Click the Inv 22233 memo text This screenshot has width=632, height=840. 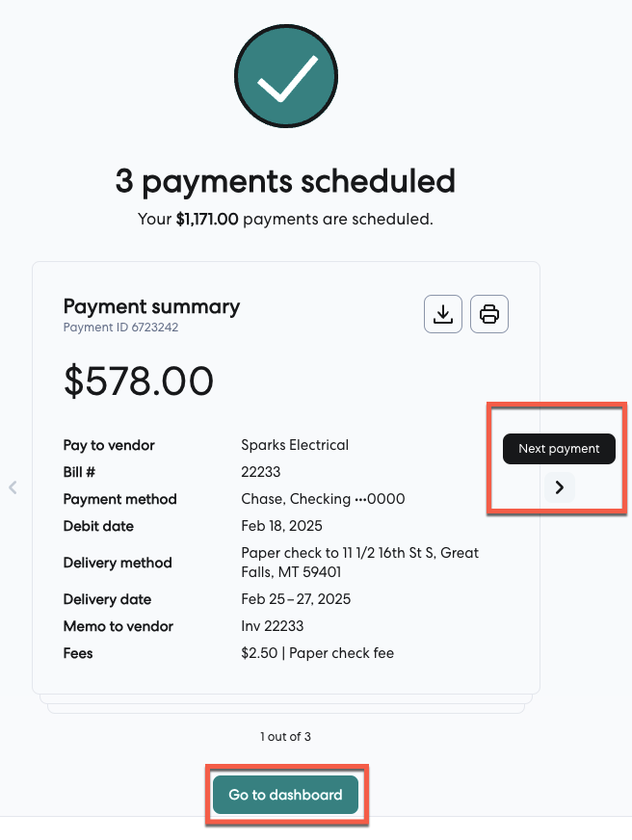[x=273, y=626]
